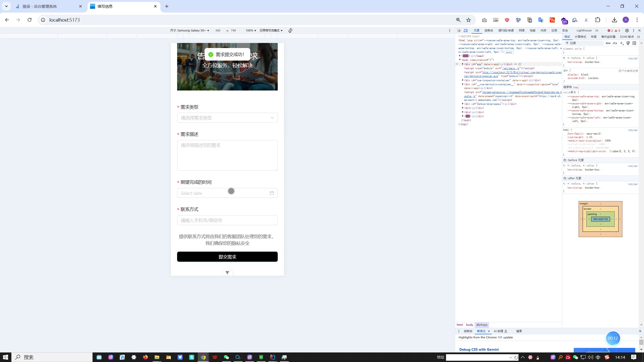Viewport: 644px width, 362px height.
Task: Open the 100% zoom level dropdown
Action: pos(251,30)
